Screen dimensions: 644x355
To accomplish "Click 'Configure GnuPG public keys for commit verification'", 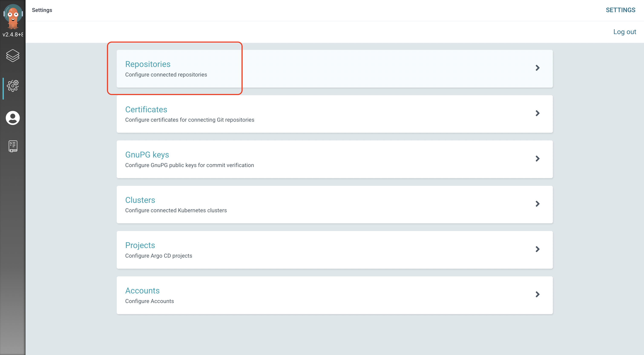I will (x=190, y=165).
